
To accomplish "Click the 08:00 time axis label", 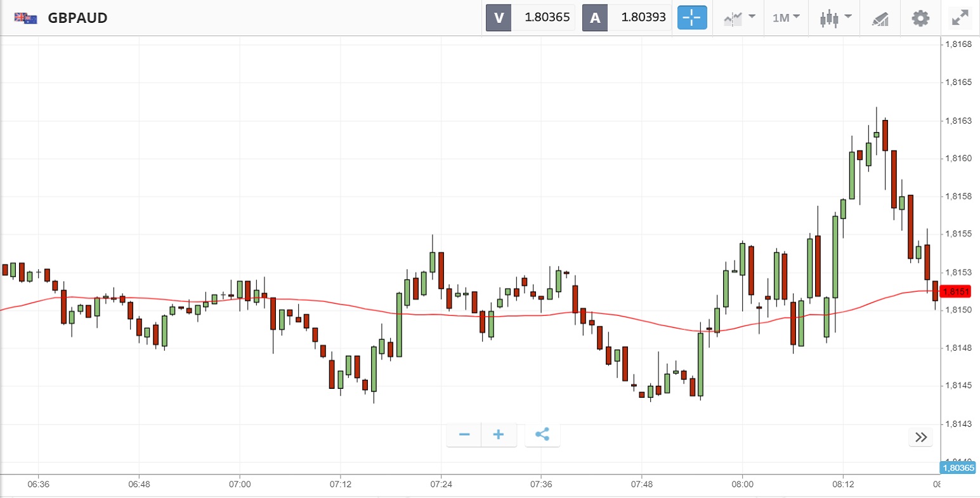I will coord(742,484).
